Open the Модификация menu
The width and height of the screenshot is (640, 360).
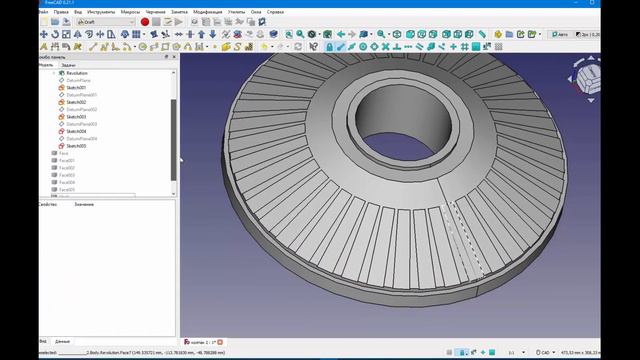(208, 12)
